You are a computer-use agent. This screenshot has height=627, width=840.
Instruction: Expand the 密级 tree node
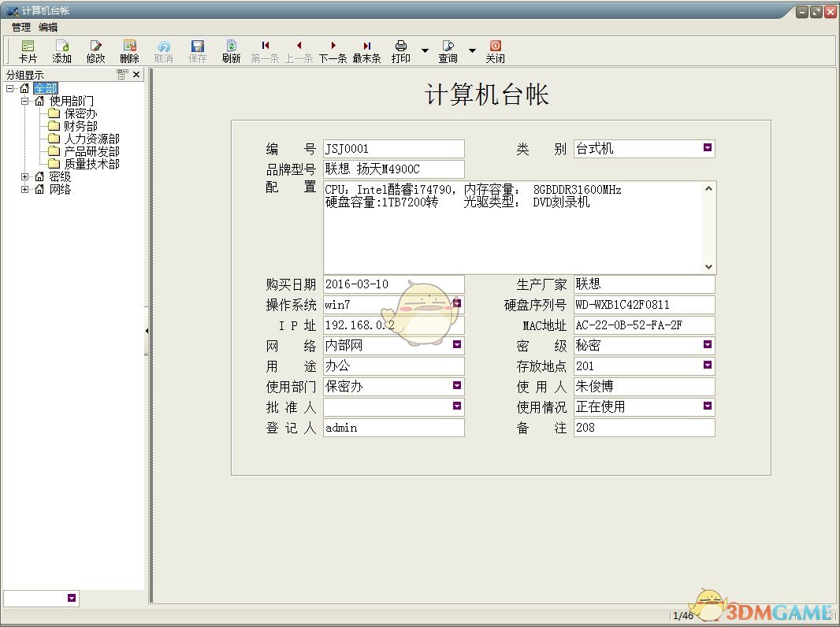click(24, 176)
